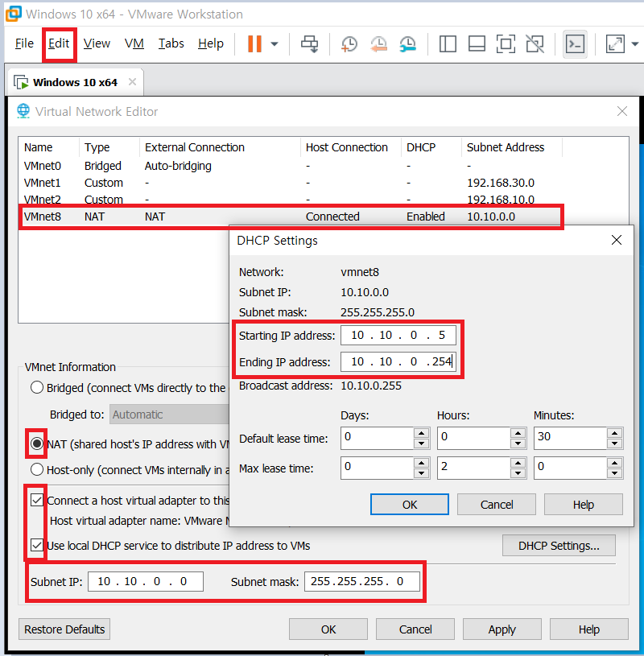This screenshot has height=656, width=644.
Task: Click Default lease time Minutes field
Action: (570, 438)
